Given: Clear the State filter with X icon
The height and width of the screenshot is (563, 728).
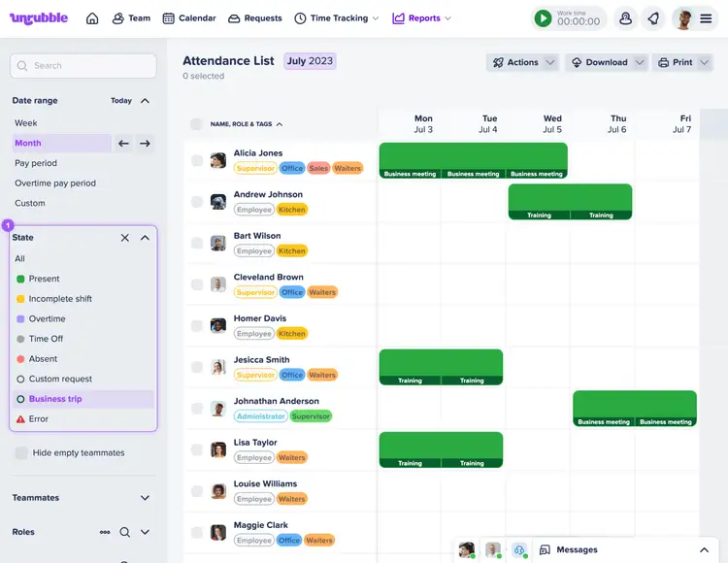Looking at the screenshot, I should pos(124,238).
